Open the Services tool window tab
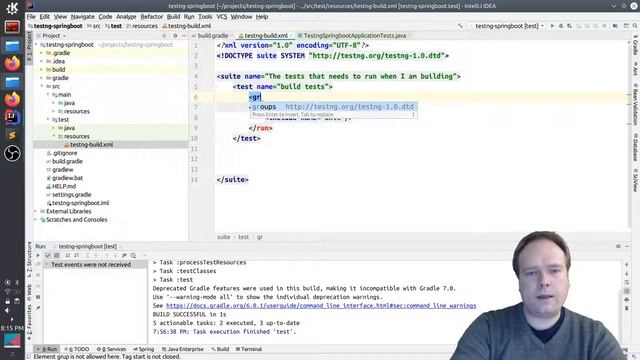Image resolution: width=640 pixels, height=360 pixels. click(111, 349)
